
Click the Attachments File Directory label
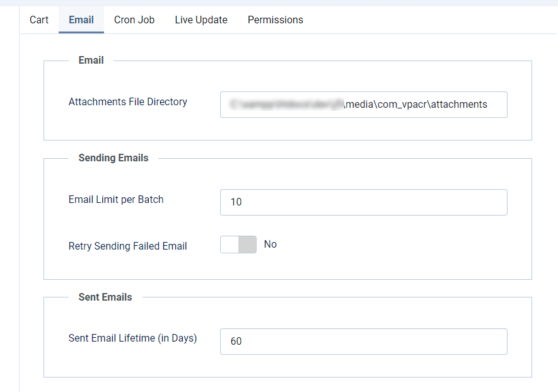128,101
